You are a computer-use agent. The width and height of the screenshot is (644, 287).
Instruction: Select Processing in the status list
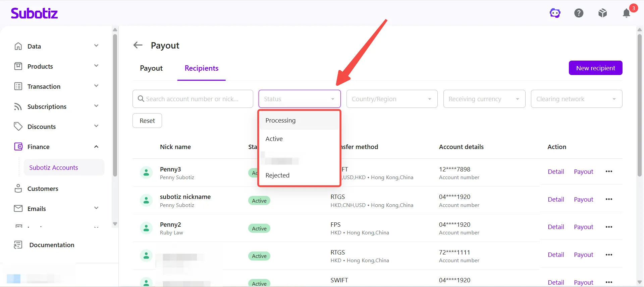[x=300, y=120]
